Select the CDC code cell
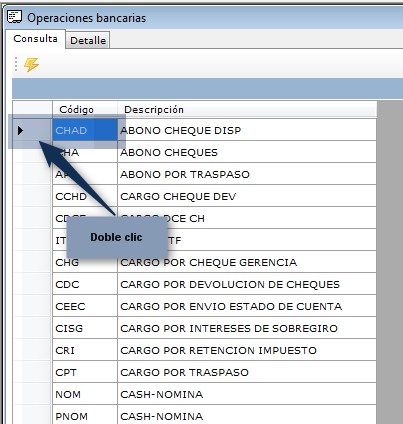This screenshot has height=424, width=403. pos(85,284)
